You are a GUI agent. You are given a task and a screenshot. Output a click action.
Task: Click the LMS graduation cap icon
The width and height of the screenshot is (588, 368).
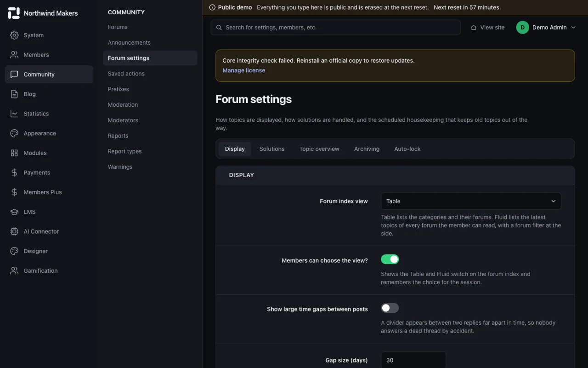[x=14, y=212]
